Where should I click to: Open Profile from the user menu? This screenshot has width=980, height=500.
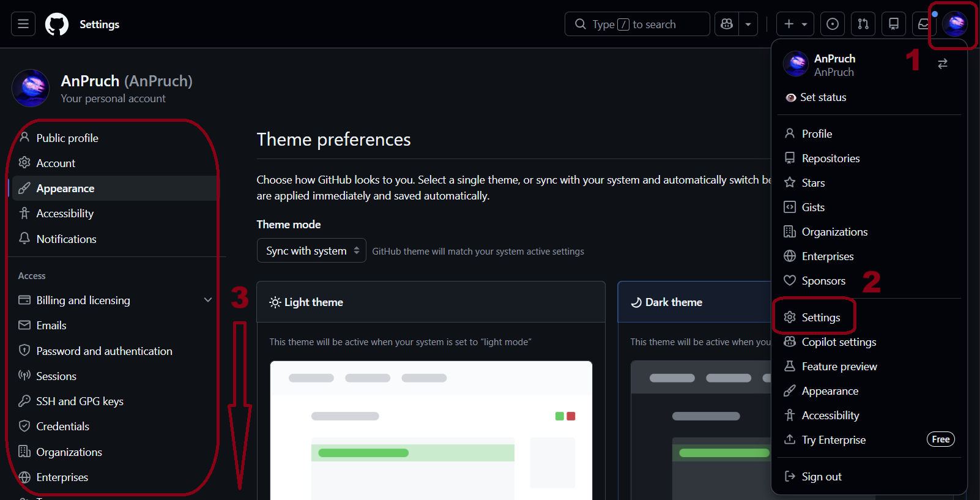pos(869,133)
